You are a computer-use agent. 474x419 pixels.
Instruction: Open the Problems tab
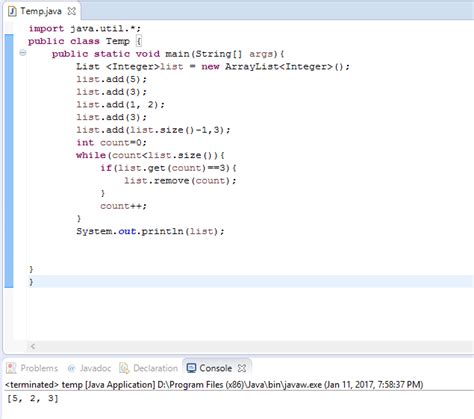32,368
